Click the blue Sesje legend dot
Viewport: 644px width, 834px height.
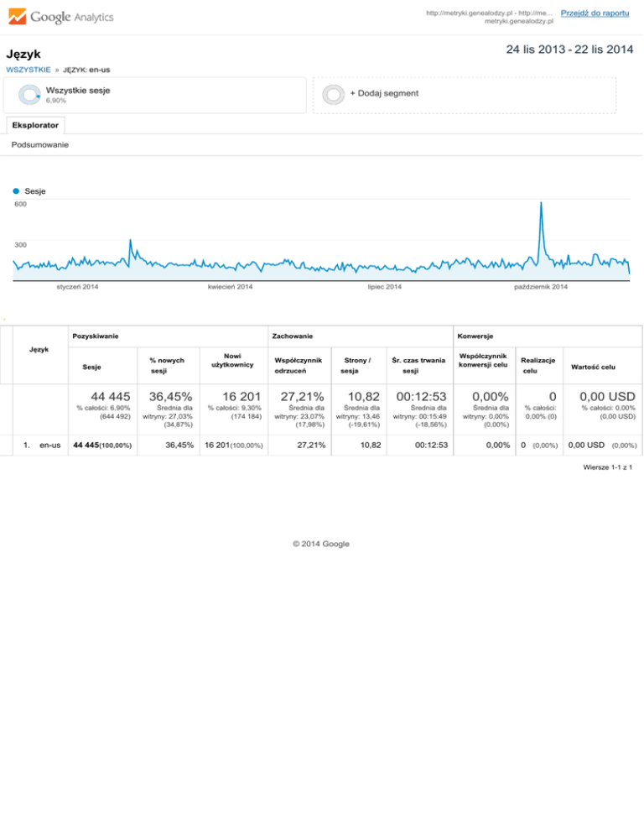(x=17, y=191)
